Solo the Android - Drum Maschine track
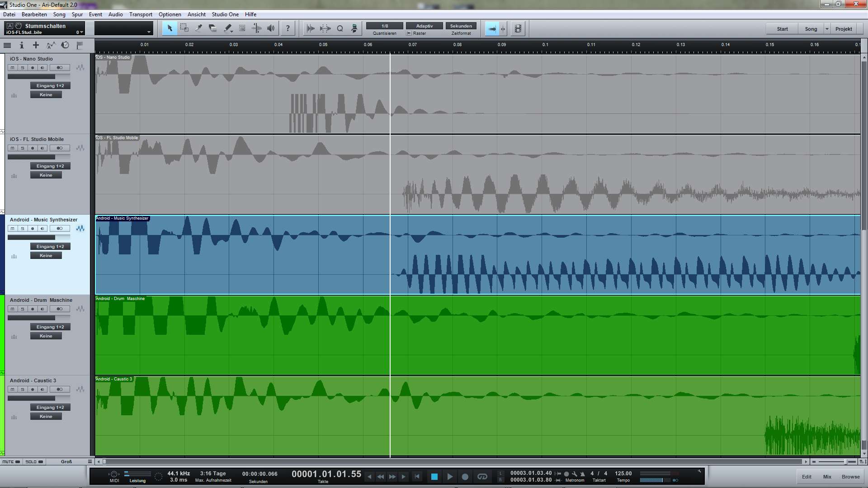 point(23,309)
